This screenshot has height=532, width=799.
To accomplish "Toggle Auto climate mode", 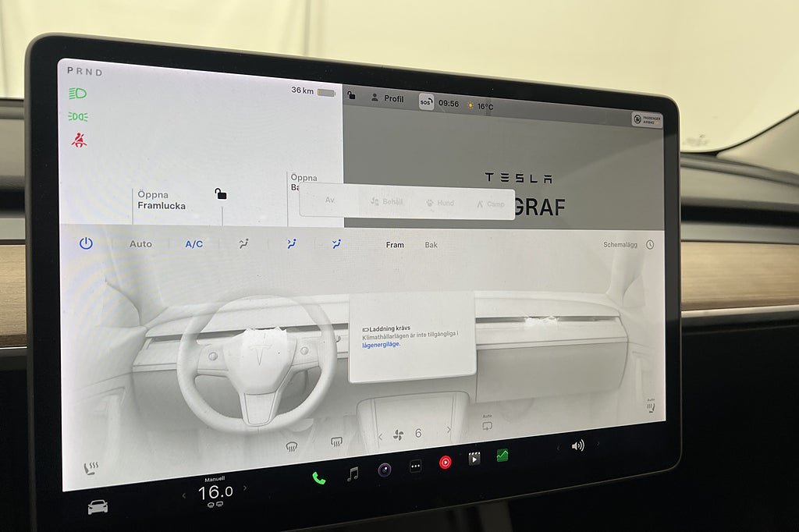I will pos(140,244).
